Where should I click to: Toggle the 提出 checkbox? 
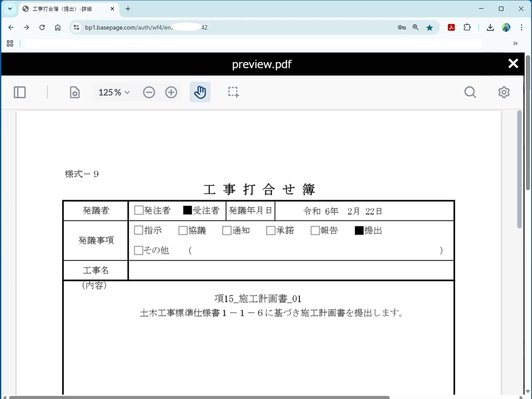pyautogui.click(x=359, y=230)
